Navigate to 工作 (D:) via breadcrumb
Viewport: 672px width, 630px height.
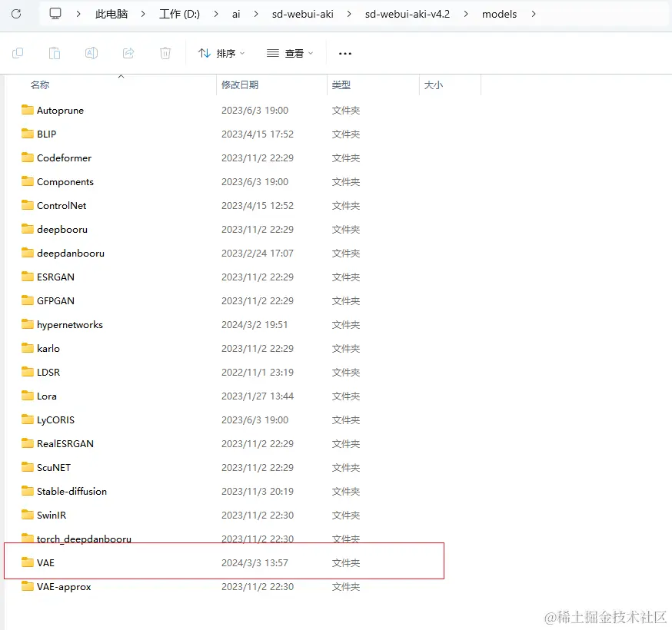click(x=179, y=13)
